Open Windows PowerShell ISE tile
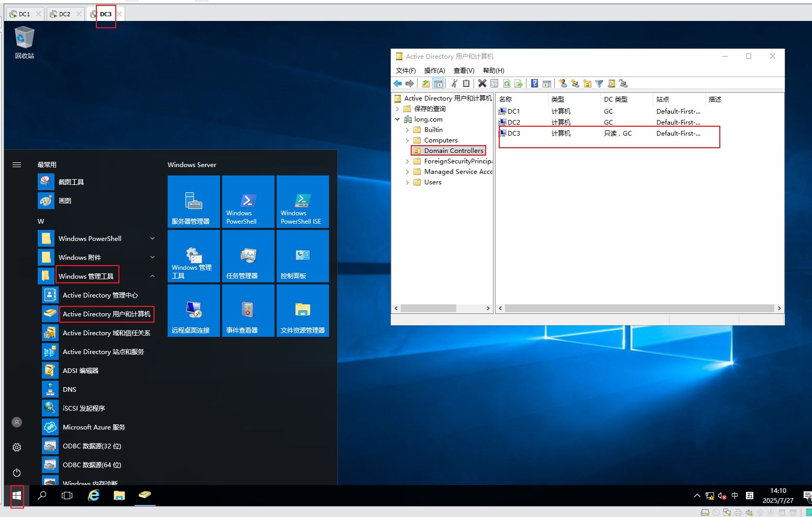Image resolution: width=812 pixels, height=517 pixels. [303, 202]
